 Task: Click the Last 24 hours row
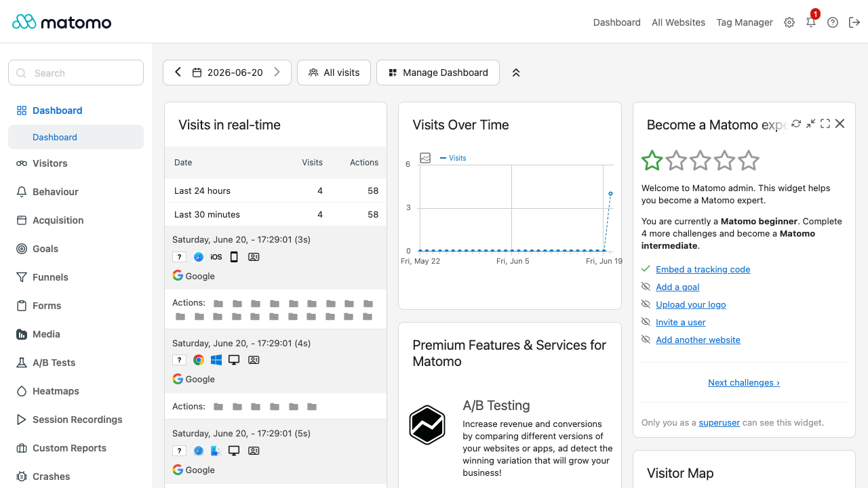coord(275,190)
